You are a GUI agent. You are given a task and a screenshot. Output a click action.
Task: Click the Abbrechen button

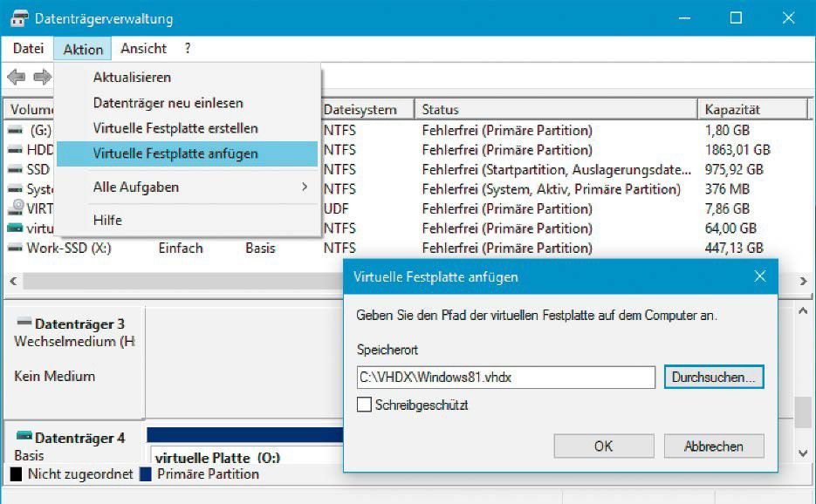click(714, 446)
